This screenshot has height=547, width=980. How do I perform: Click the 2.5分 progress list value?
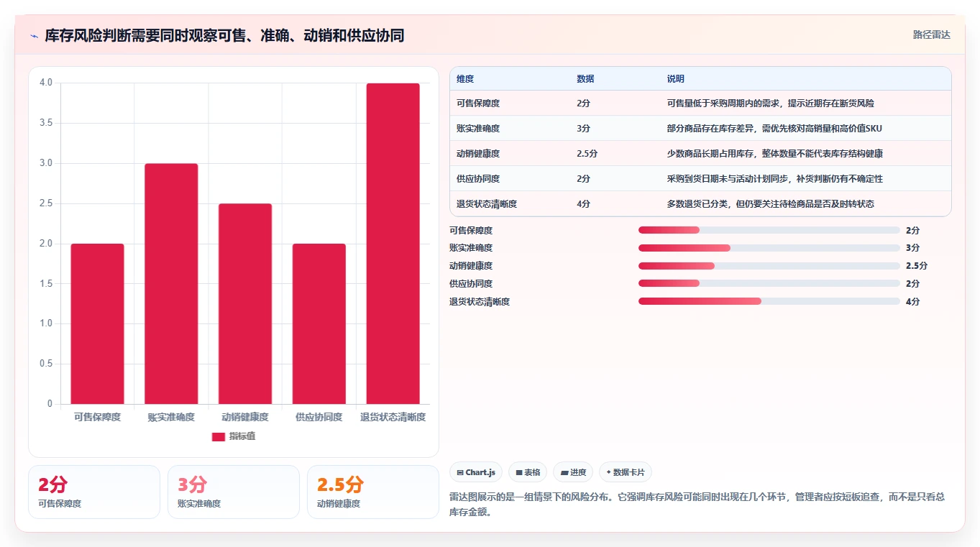pyautogui.click(x=917, y=266)
